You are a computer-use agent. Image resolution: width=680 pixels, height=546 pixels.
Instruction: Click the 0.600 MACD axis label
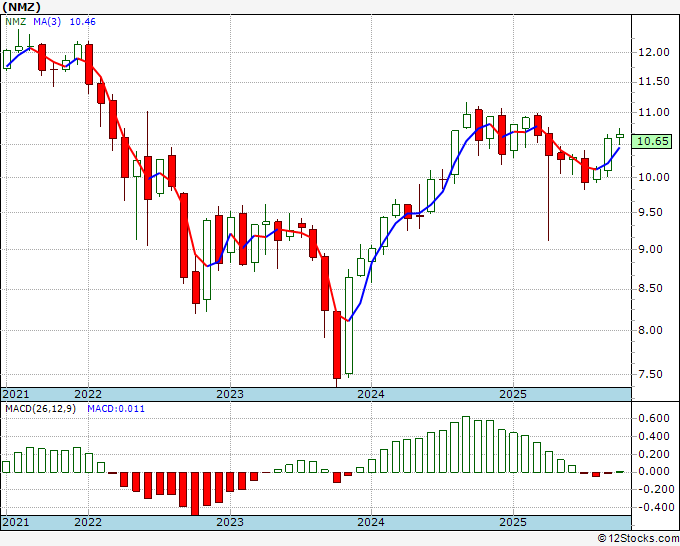tap(654, 418)
